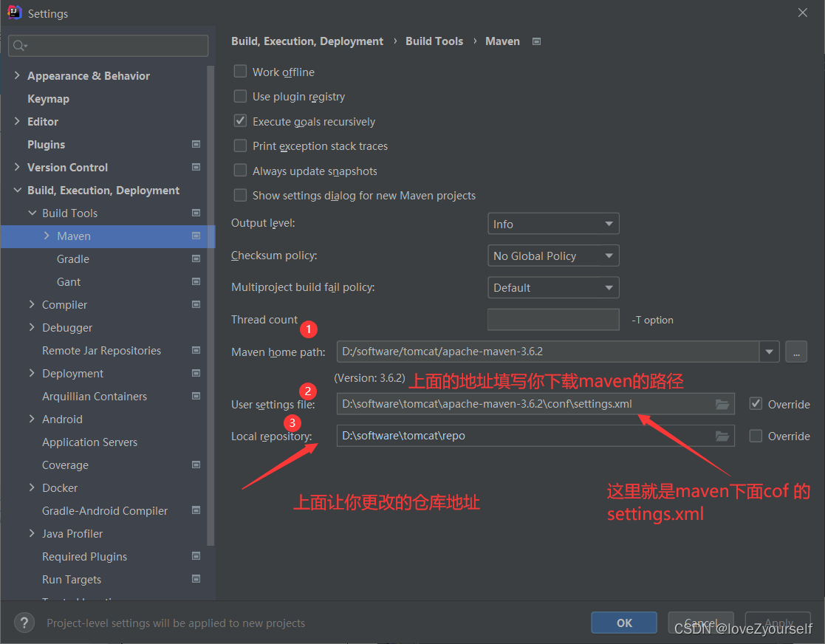The height and width of the screenshot is (644, 825).
Task: Click the Cancel button
Action: 701,623
